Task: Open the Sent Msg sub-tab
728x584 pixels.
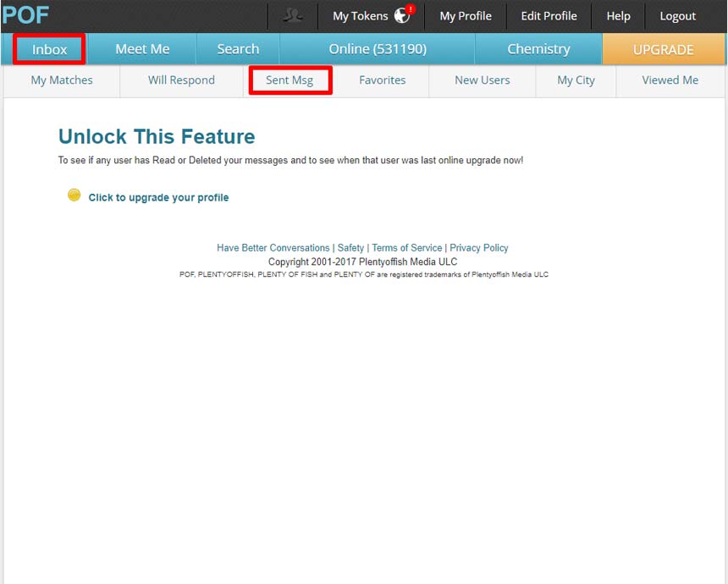Action: (x=290, y=80)
